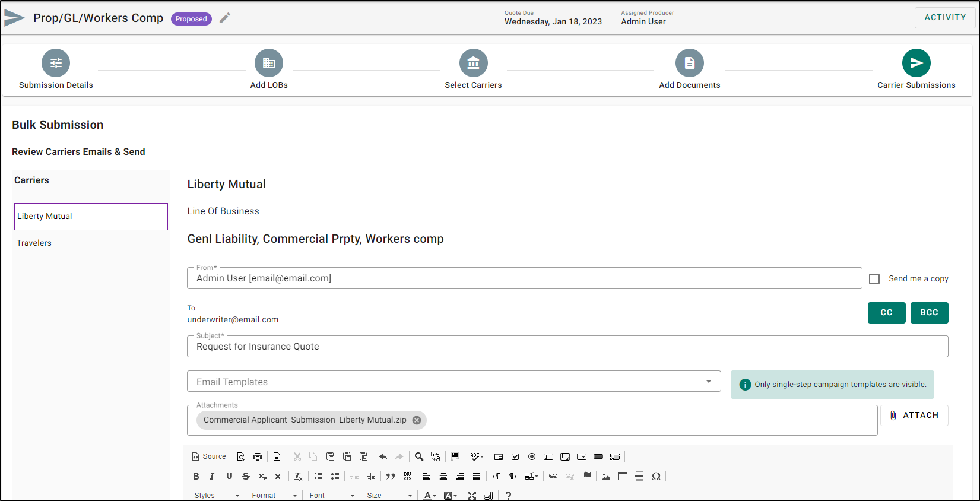Click the BCC button
This screenshot has height=501, width=980.
930,313
